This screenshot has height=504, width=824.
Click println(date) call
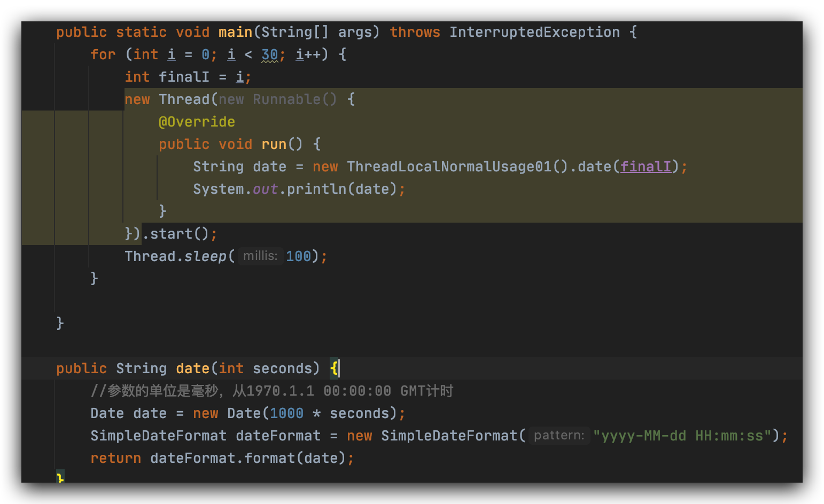point(342,189)
